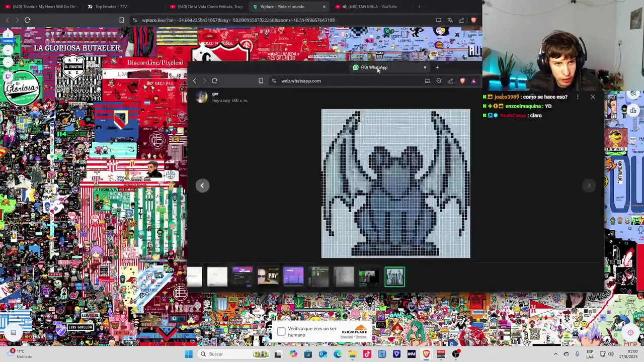
Task: Switch to TAN MALA YouTube tab
Action: (372, 7)
